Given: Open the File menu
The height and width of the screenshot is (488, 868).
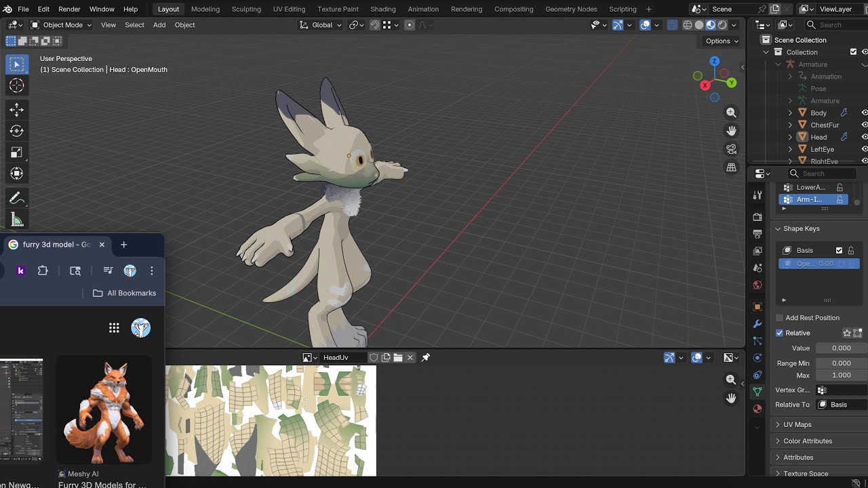Looking at the screenshot, I should pyautogui.click(x=23, y=9).
